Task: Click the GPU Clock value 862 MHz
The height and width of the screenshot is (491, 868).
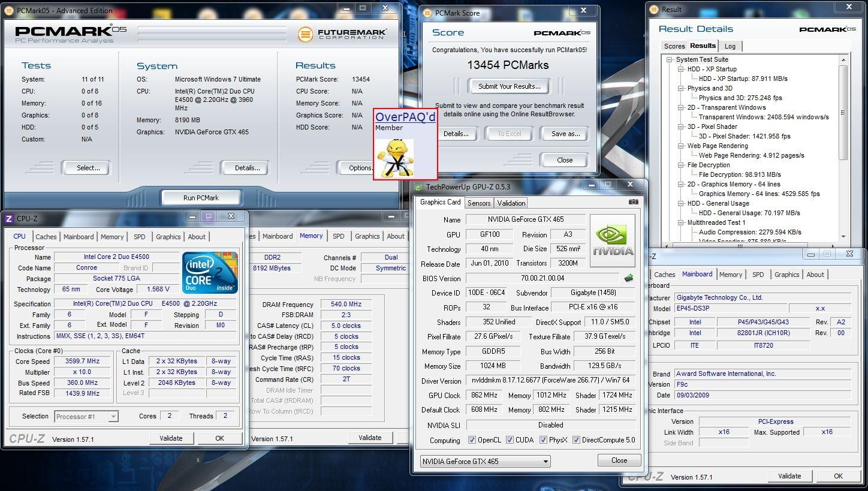Action: (x=484, y=395)
